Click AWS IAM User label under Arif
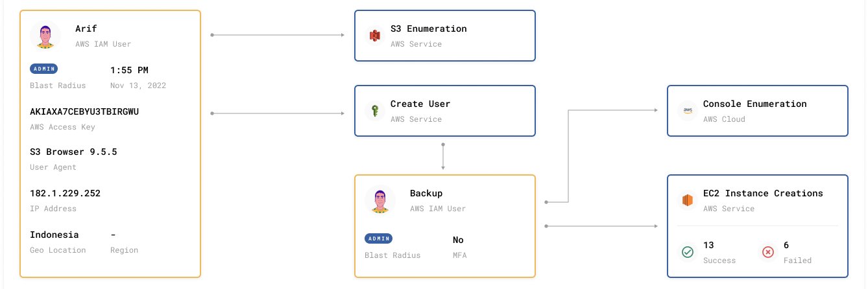 click(103, 44)
